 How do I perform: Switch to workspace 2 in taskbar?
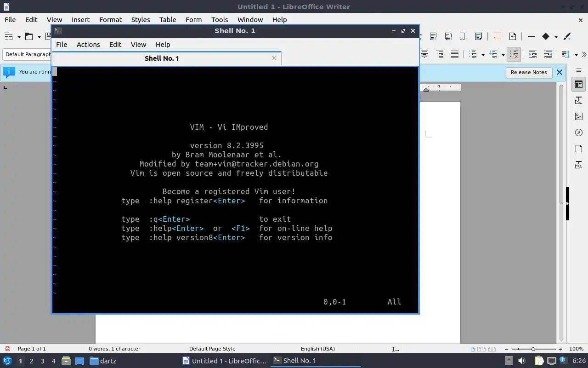point(31,361)
